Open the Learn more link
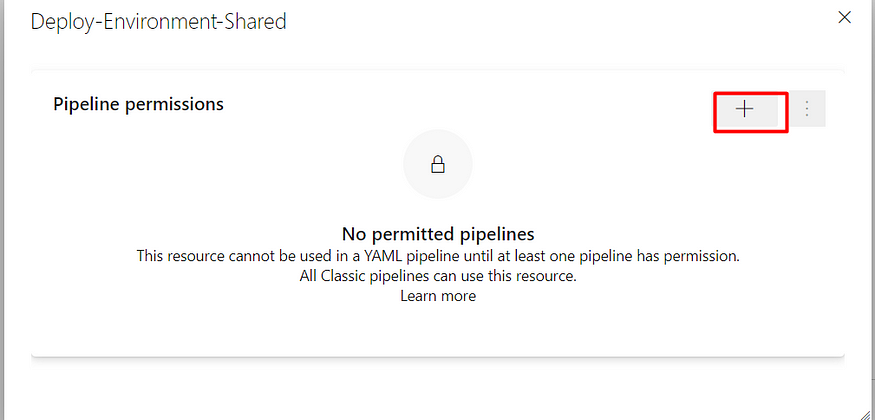 coord(438,296)
